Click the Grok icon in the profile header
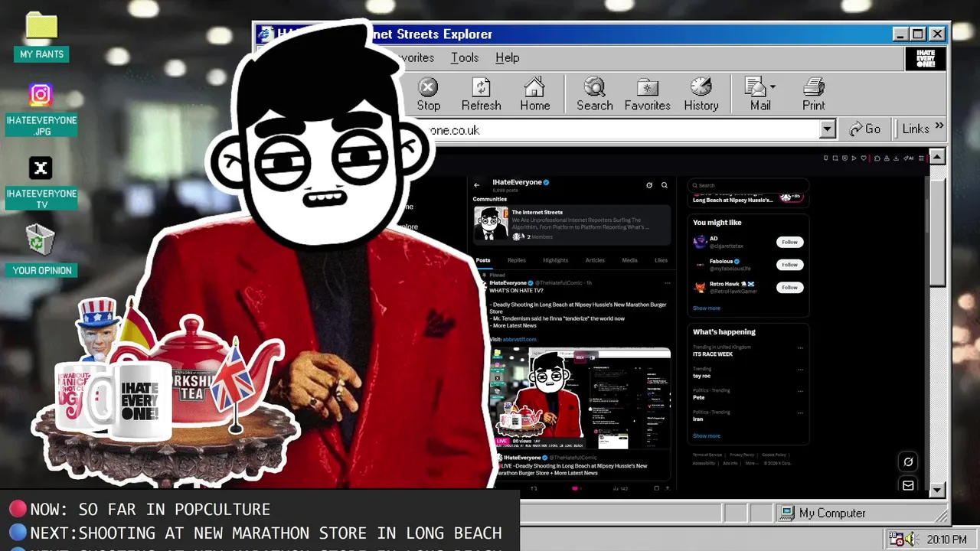This screenshot has height=551, width=980. coord(649,184)
